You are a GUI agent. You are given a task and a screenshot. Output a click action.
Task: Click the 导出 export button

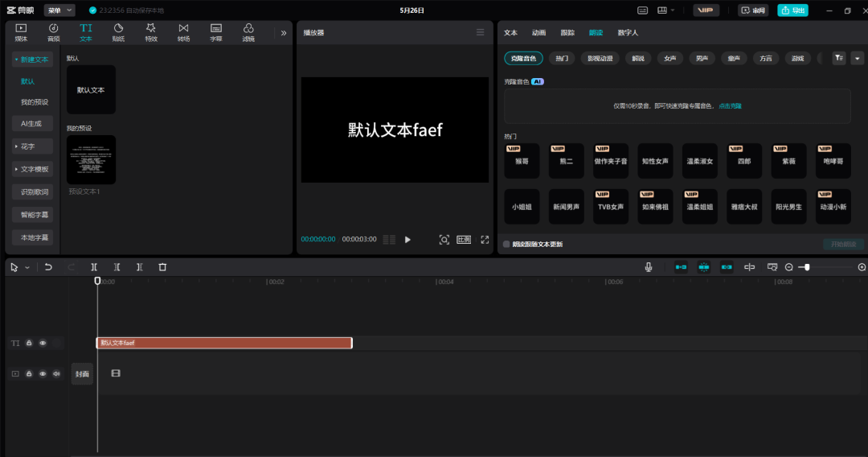(x=793, y=10)
